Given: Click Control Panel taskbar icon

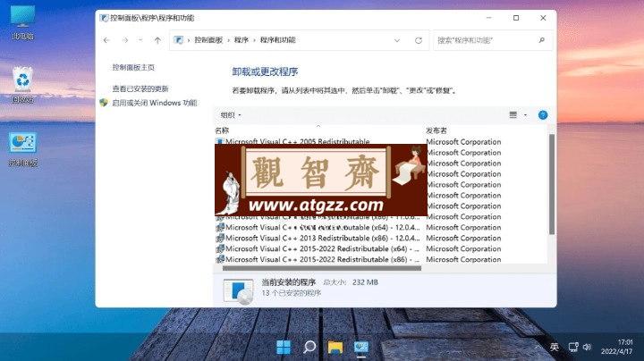Looking at the screenshot, I should [361, 347].
